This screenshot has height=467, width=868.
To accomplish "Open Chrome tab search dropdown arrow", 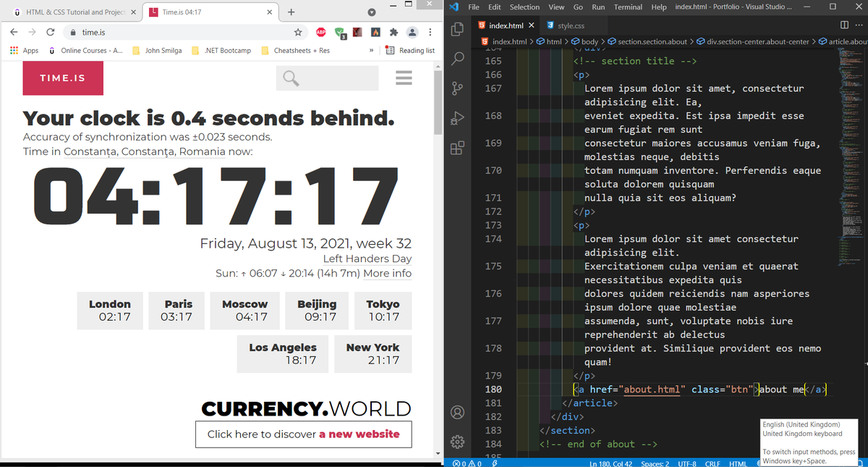I will [x=371, y=12].
